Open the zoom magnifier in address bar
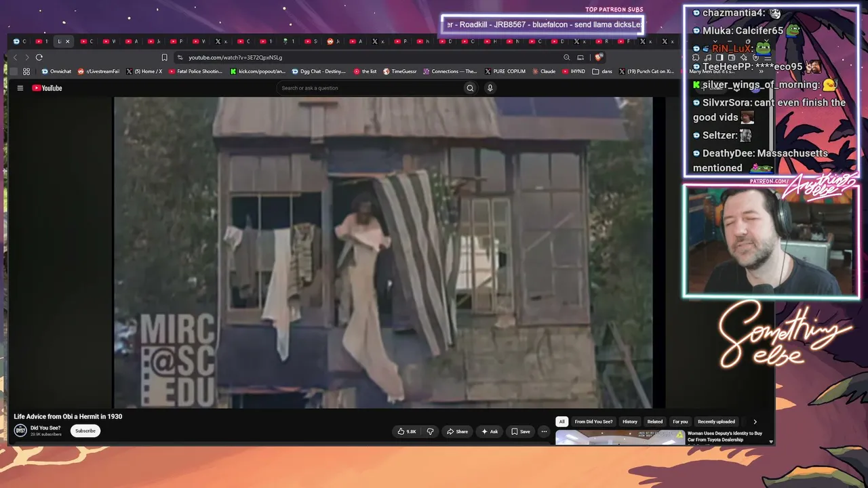This screenshot has height=488, width=868. tap(567, 58)
